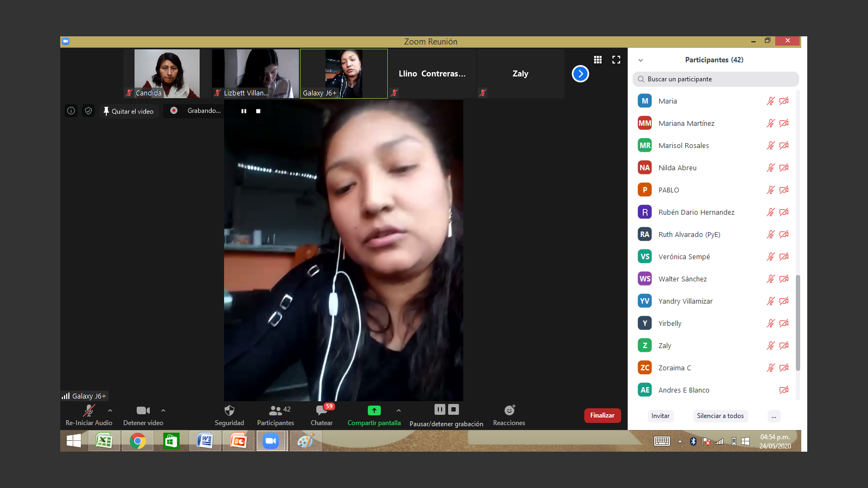Select Lizbett Villan video thumbnail
Screen dimensions: 868x488
[x=256, y=74]
